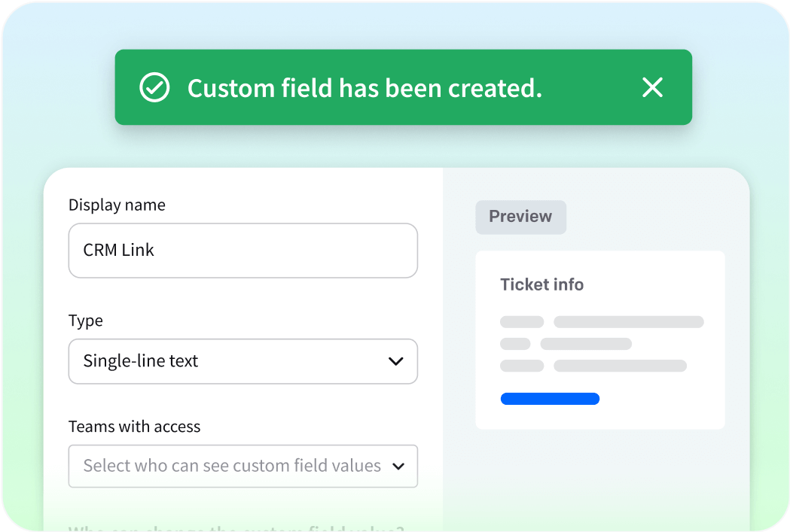Click the Display name label
This screenshot has width=790, height=532.
pos(117,204)
